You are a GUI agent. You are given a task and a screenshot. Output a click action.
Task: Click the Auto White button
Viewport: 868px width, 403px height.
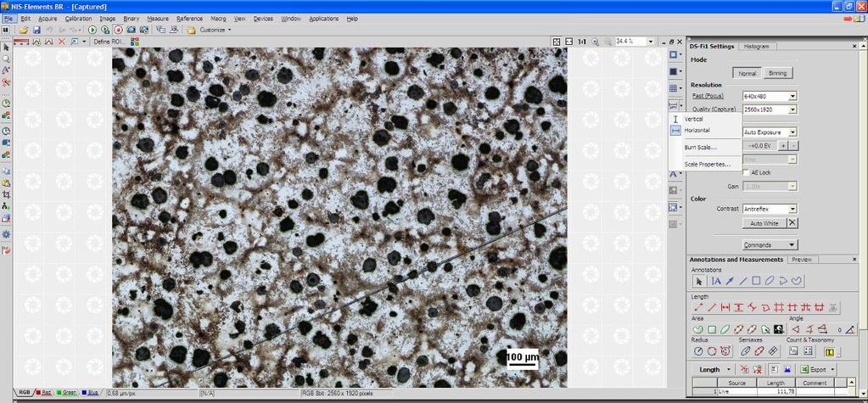[764, 224]
